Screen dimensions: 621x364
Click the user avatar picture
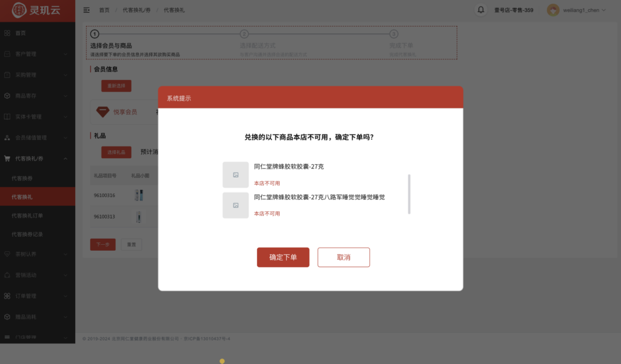553,10
